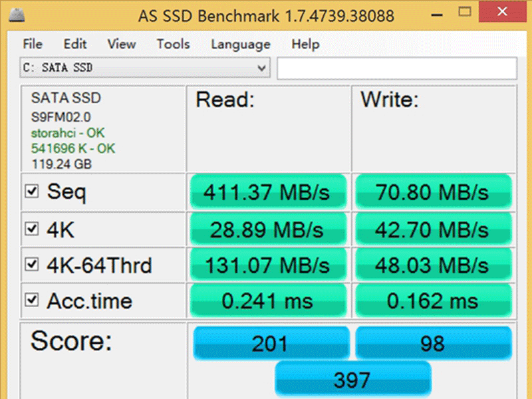Click the Read: column header
This screenshot has width=532, height=399.
point(225,100)
